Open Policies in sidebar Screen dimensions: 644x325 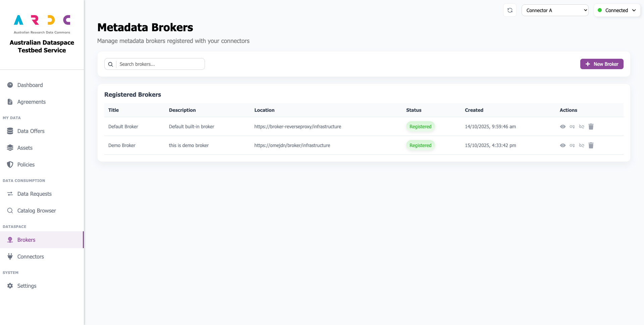[42, 165]
